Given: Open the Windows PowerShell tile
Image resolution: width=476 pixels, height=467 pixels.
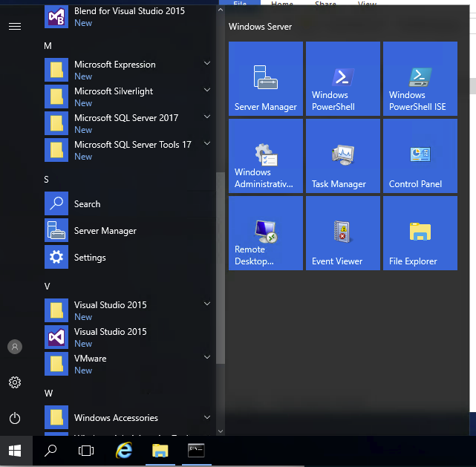Looking at the screenshot, I should coord(343,79).
